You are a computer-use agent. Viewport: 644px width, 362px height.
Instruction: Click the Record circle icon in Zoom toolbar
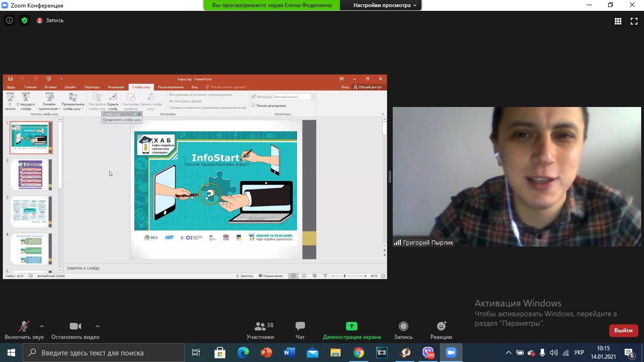tap(403, 326)
